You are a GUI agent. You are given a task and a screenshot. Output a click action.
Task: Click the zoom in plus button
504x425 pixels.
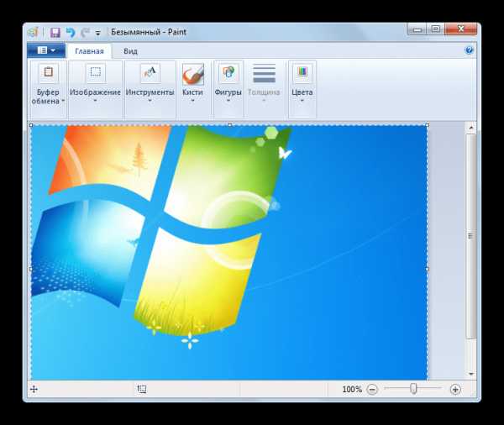(x=455, y=390)
